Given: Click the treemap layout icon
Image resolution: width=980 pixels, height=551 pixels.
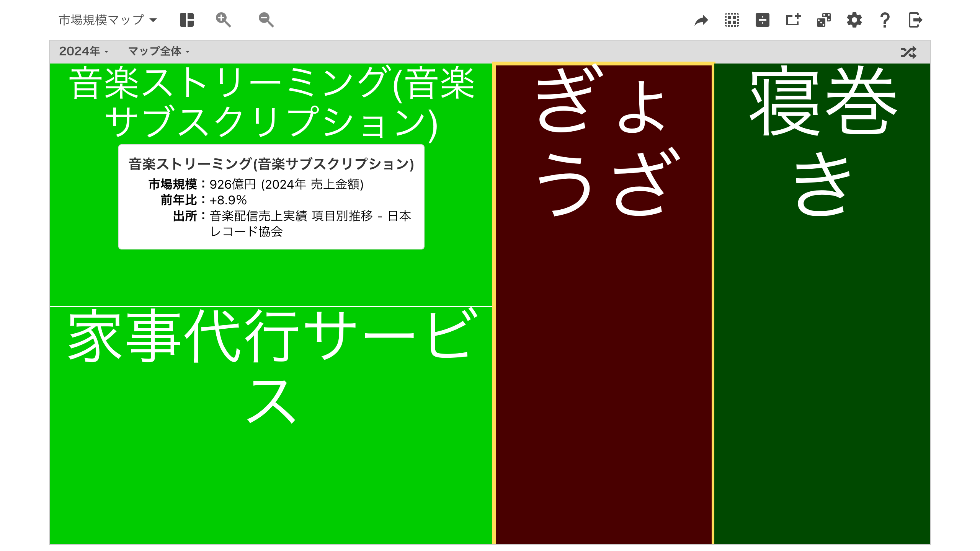Looking at the screenshot, I should [x=187, y=20].
